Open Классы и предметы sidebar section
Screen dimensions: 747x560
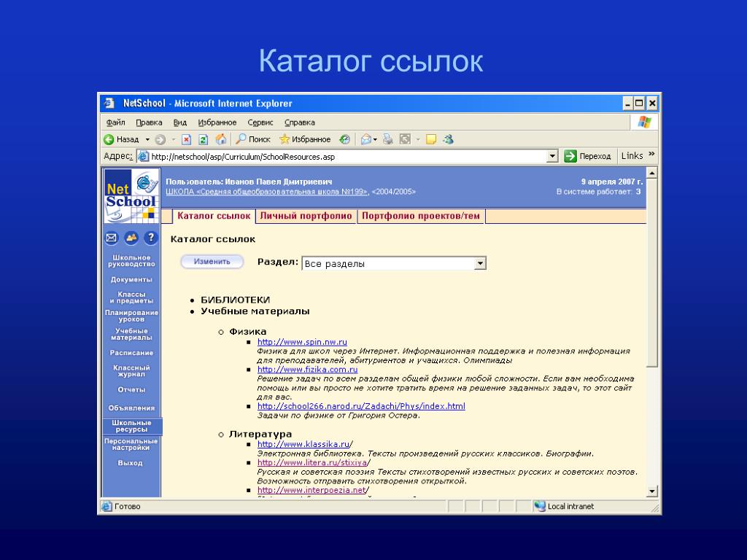(131, 297)
